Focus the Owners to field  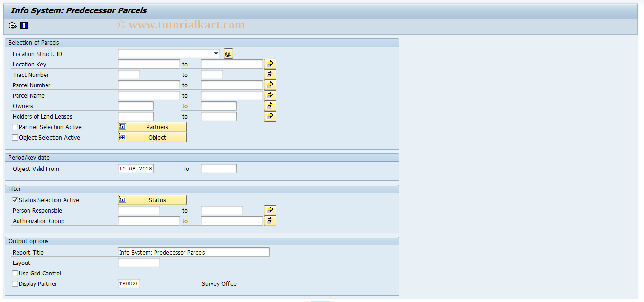[219, 106]
